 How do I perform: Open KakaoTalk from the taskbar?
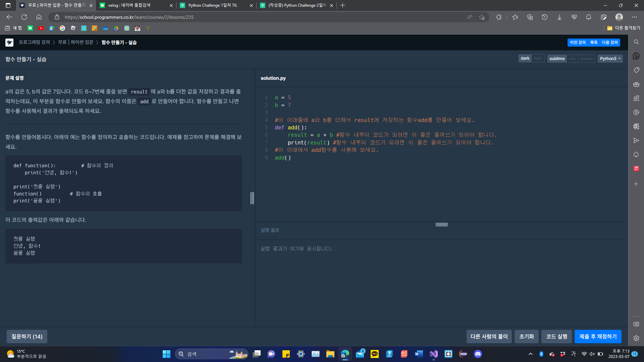(x=374, y=354)
